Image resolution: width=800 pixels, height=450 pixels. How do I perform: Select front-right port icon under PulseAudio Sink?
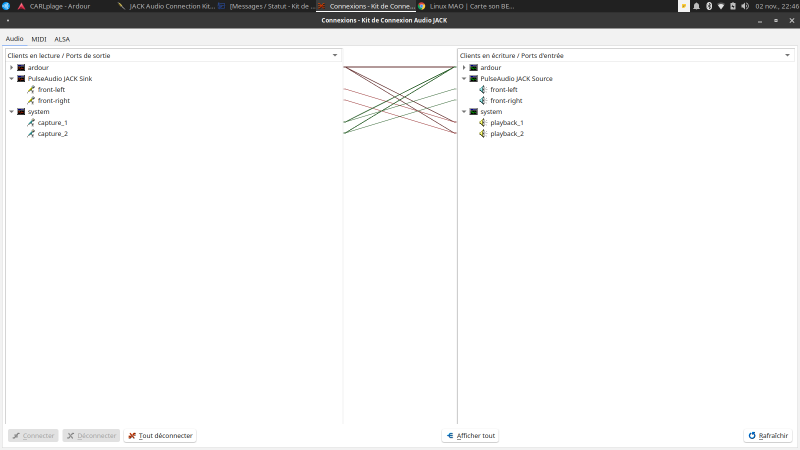tap(31, 101)
